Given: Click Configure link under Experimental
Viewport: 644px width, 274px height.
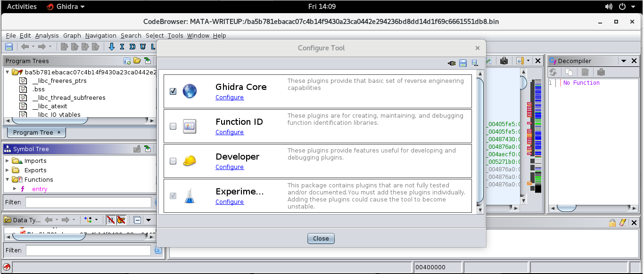Looking at the screenshot, I should coord(230,202).
